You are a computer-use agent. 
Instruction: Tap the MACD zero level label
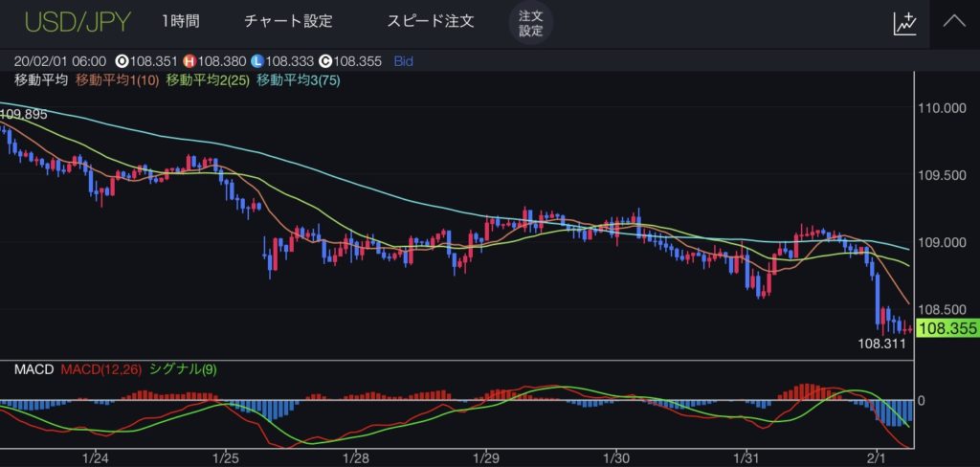922,400
